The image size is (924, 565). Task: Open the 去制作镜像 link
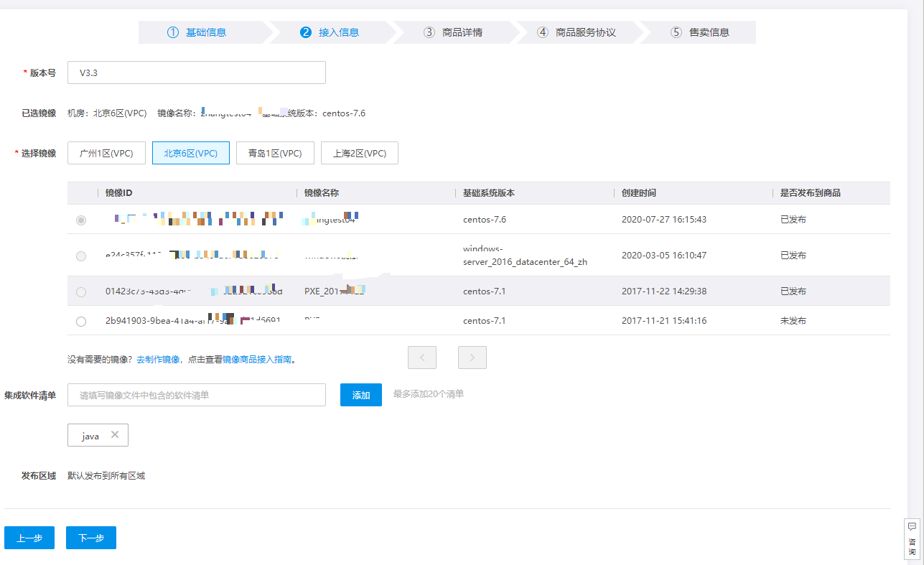click(158, 360)
